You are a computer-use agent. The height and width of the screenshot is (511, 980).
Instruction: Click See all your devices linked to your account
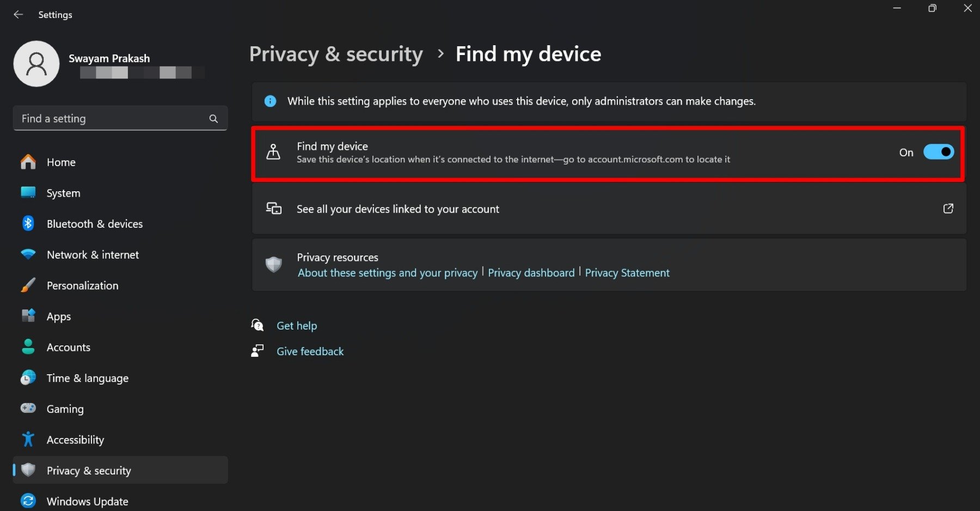click(x=397, y=209)
